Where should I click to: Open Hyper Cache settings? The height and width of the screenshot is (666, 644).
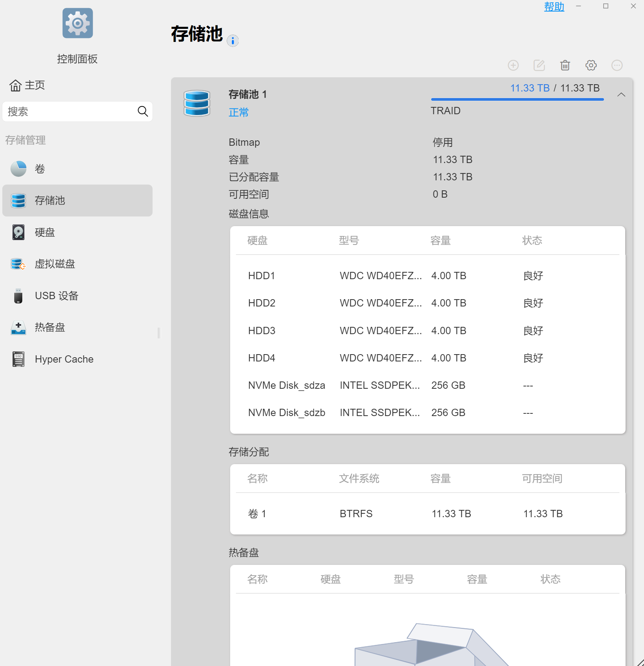coord(64,359)
